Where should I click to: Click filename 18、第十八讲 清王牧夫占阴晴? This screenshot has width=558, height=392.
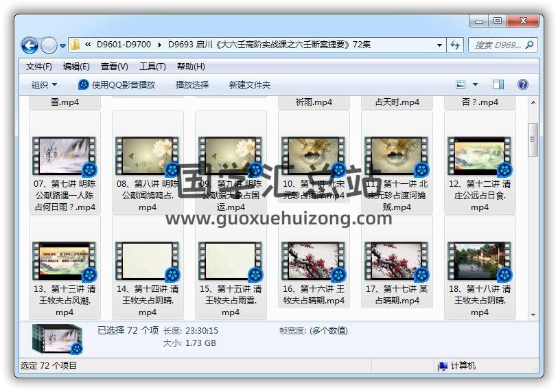(480, 301)
